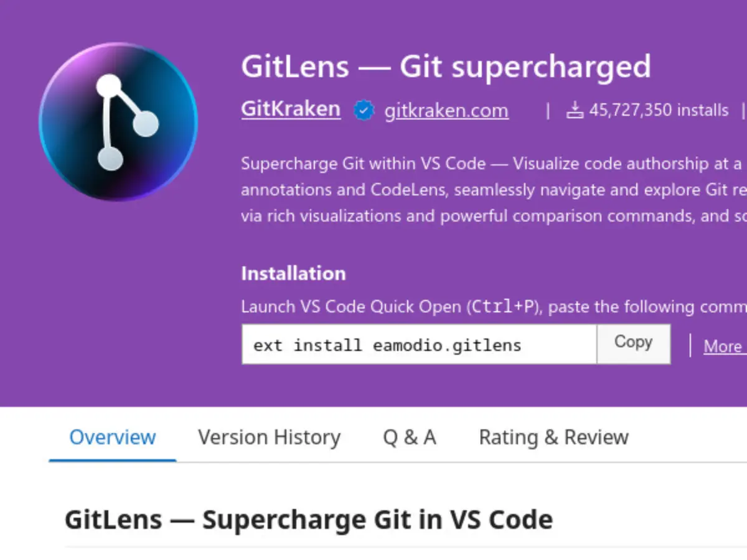The width and height of the screenshot is (747, 560).
Task: Click the Installation section heading
Action: [293, 273]
